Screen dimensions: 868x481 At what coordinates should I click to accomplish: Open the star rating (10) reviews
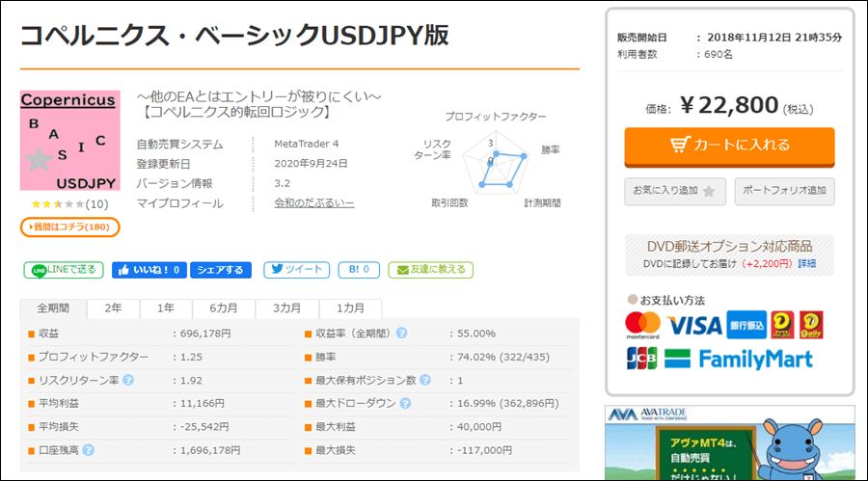(69, 204)
